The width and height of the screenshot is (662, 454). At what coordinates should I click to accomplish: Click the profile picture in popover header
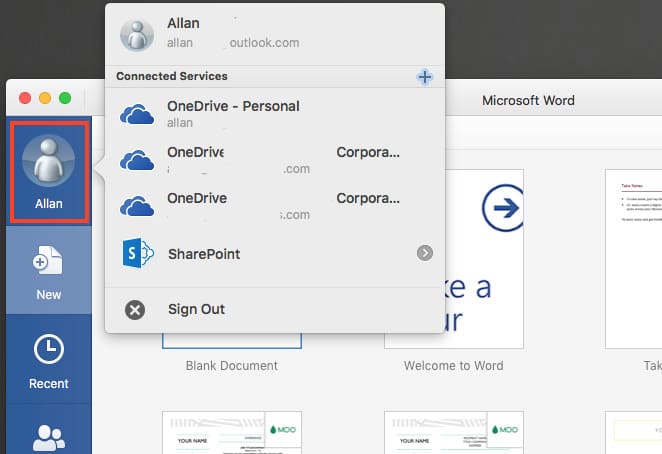[x=137, y=34]
